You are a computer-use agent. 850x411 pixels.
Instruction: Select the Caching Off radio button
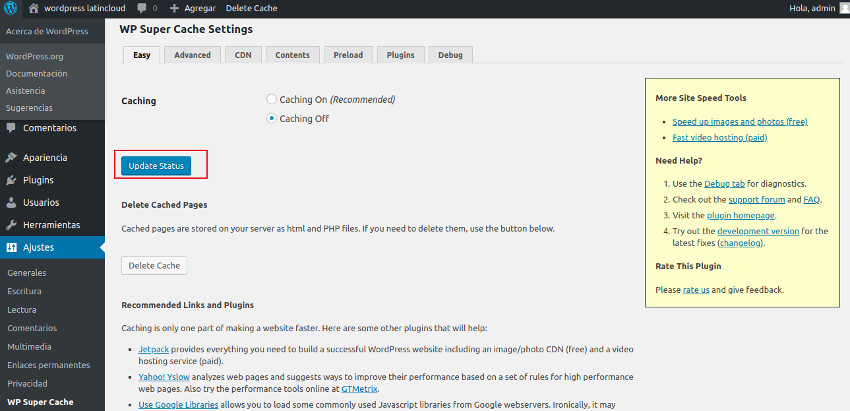(x=272, y=118)
